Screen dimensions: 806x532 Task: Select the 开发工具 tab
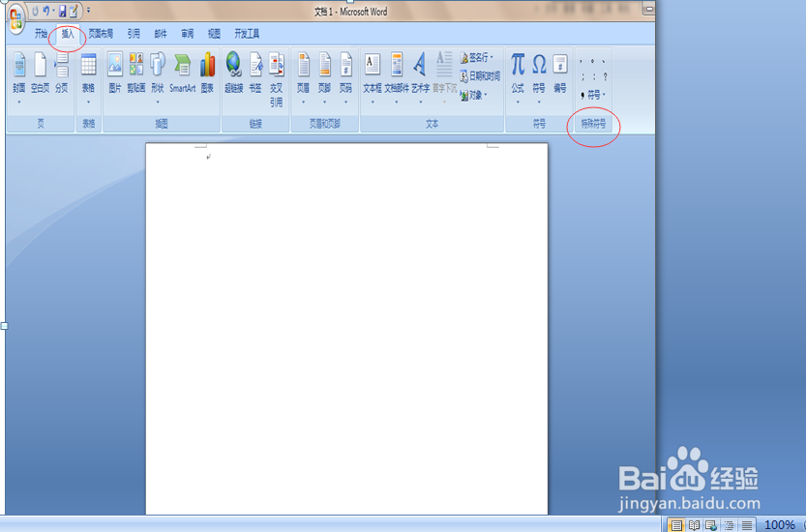pyautogui.click(x=247, y=34)
